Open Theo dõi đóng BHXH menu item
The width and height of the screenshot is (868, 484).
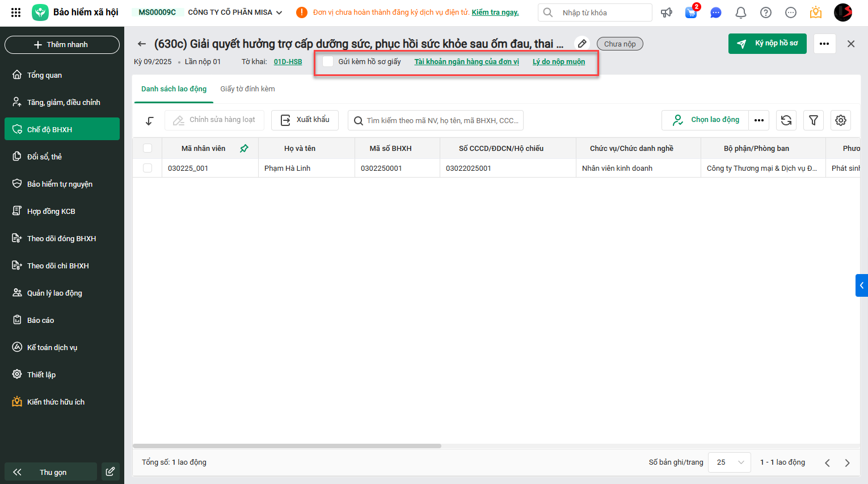coord(62,238)
